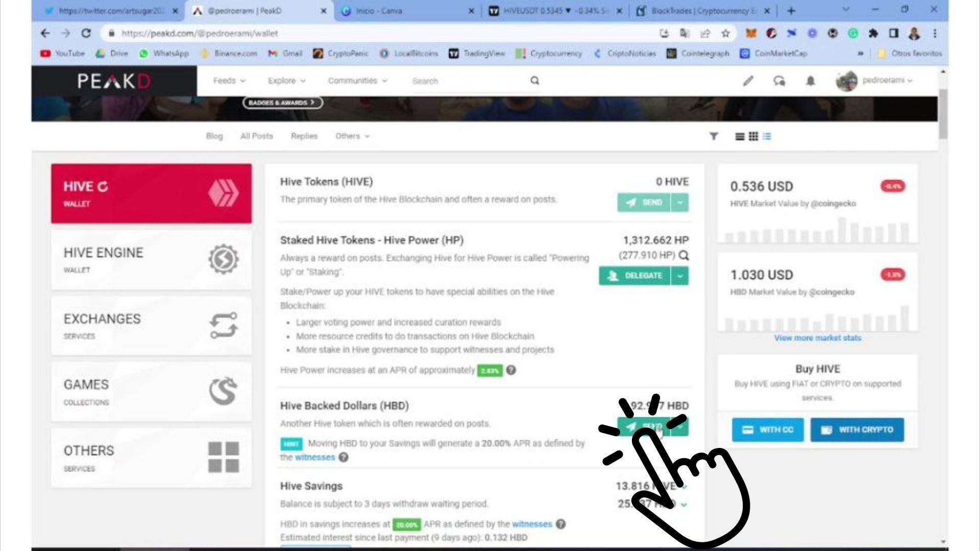This screenshot has height=551, width=980.
Task: Switch to compact list view icon
Action: tap(767, 136)
